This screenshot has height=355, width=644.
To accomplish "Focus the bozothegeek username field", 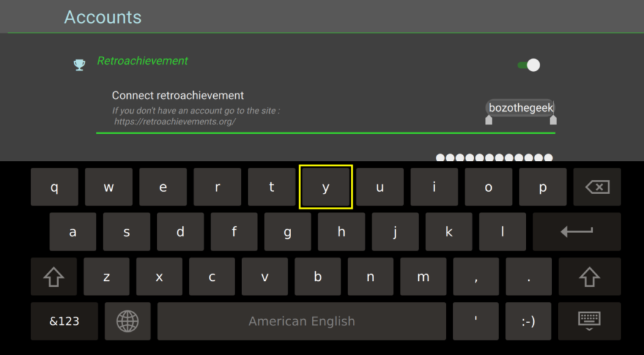I will click(x=521, y=108).
